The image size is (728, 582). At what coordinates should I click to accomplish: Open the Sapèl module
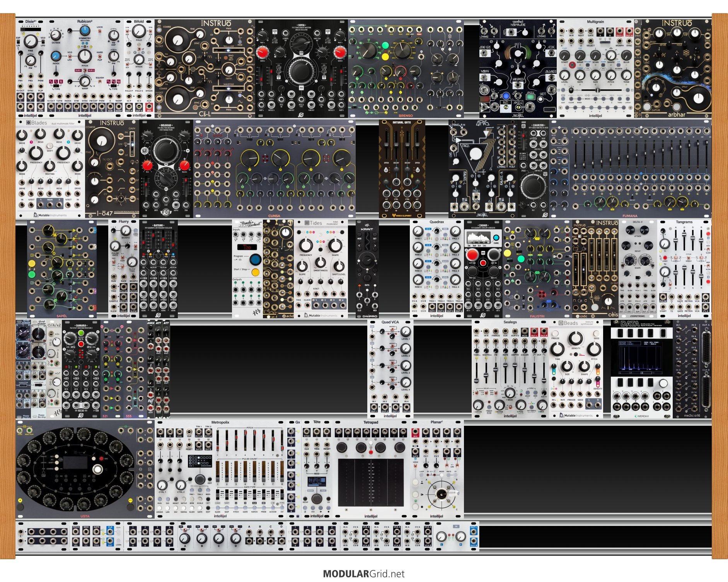pos(62,269)
